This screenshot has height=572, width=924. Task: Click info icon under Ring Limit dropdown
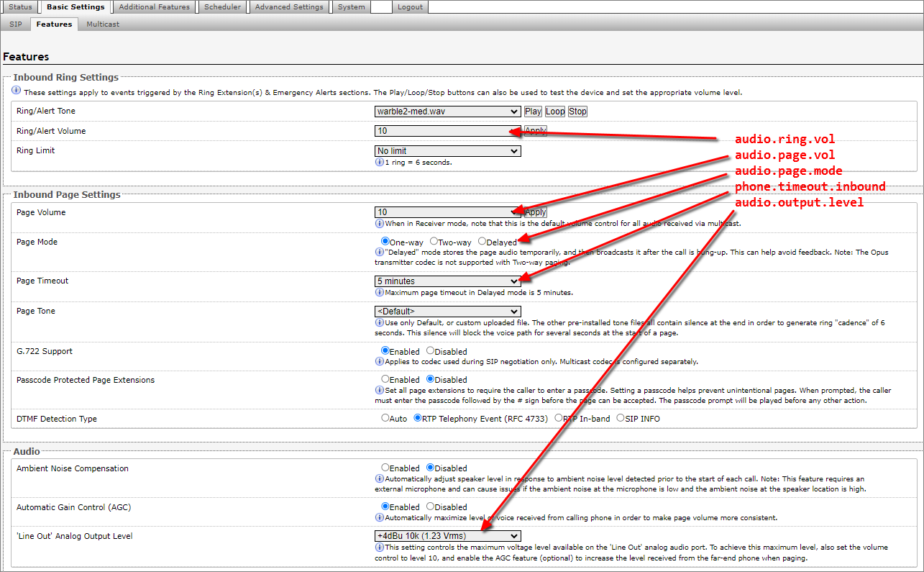379,162
